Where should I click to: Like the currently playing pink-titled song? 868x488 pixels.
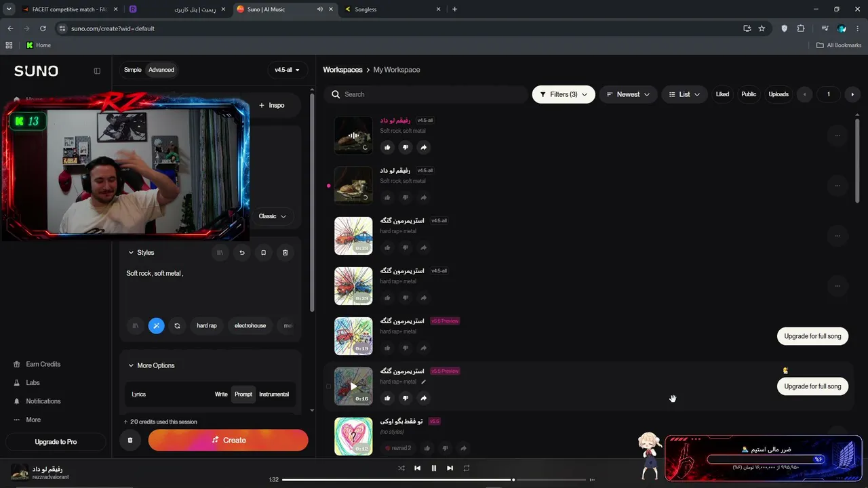click(387, 147)
